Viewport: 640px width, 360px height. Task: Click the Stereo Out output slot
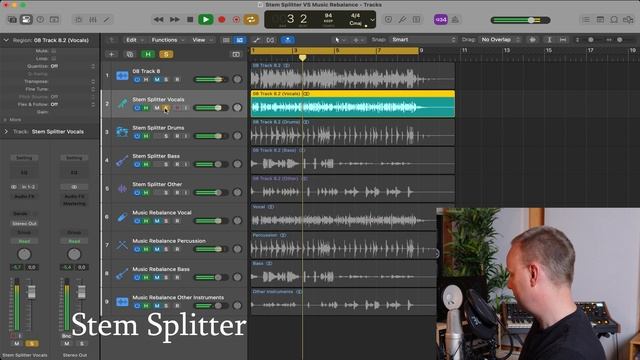coord(24,224)
